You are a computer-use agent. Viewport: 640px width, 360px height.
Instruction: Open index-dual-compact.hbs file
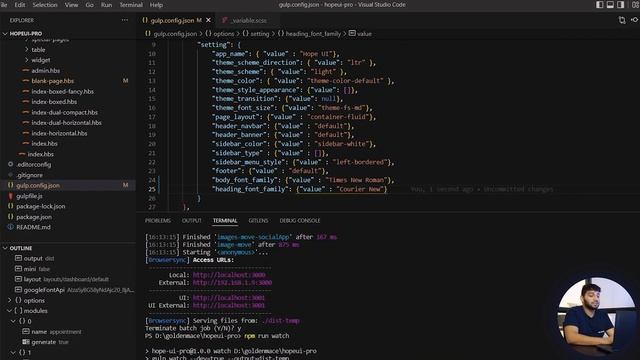pos(64,112)
